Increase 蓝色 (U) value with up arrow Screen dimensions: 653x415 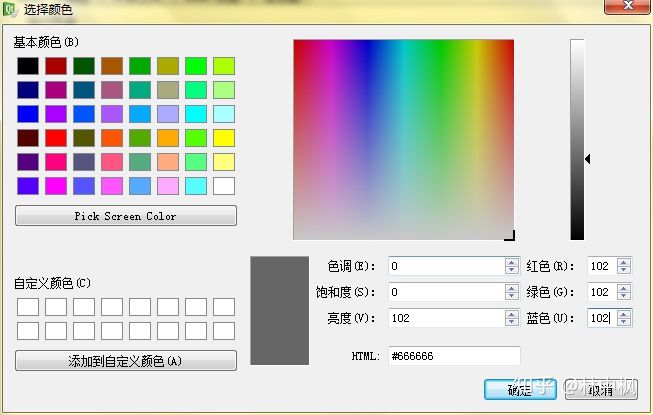tap(624, 314)
